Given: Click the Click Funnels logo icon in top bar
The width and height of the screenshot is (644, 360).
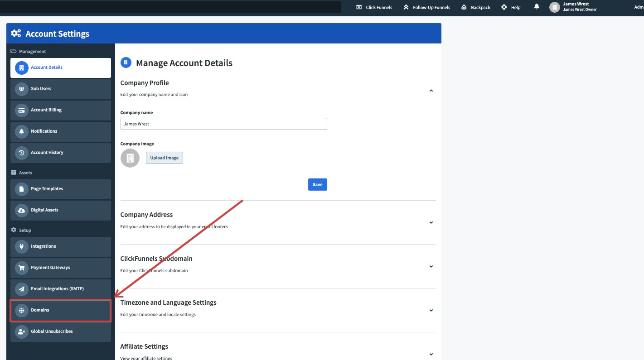Looking at the screenshot, I should [x=359, y=7].
